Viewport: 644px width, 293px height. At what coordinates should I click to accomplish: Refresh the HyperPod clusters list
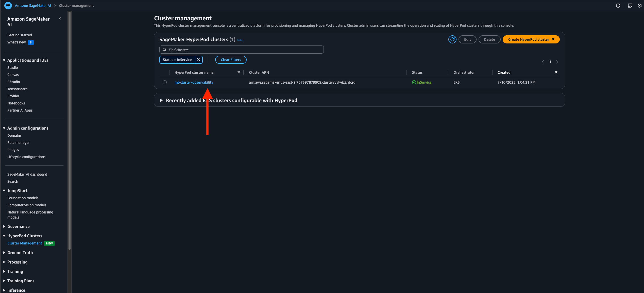coord(452,39)
